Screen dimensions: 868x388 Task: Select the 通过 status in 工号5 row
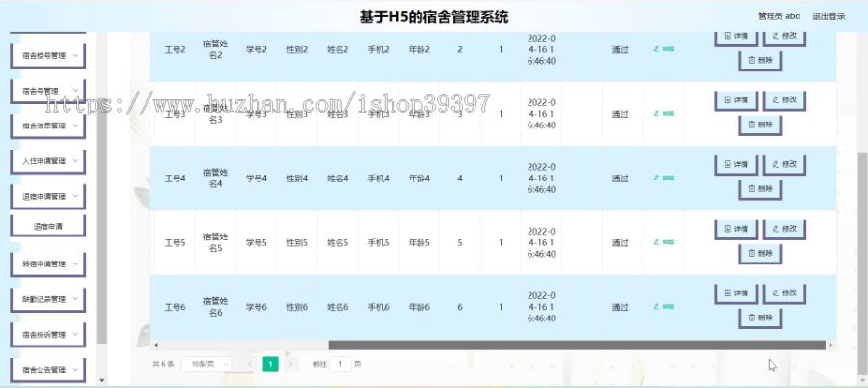coord(620,243)
